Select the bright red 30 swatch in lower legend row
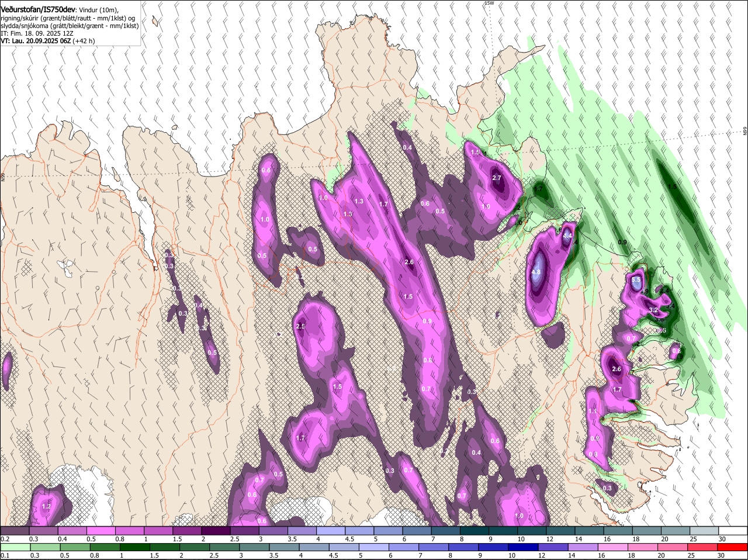748x560 pixels. click(733, 548)
